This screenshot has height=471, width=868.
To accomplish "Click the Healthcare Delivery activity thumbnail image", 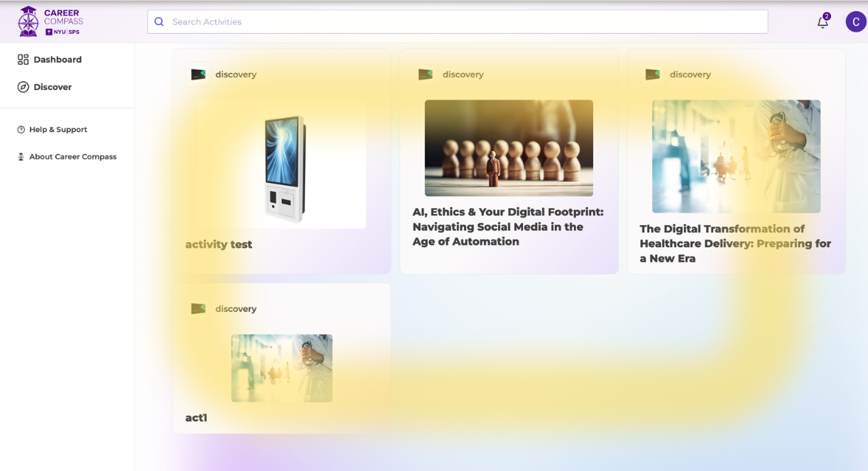I will click(736, 156).
